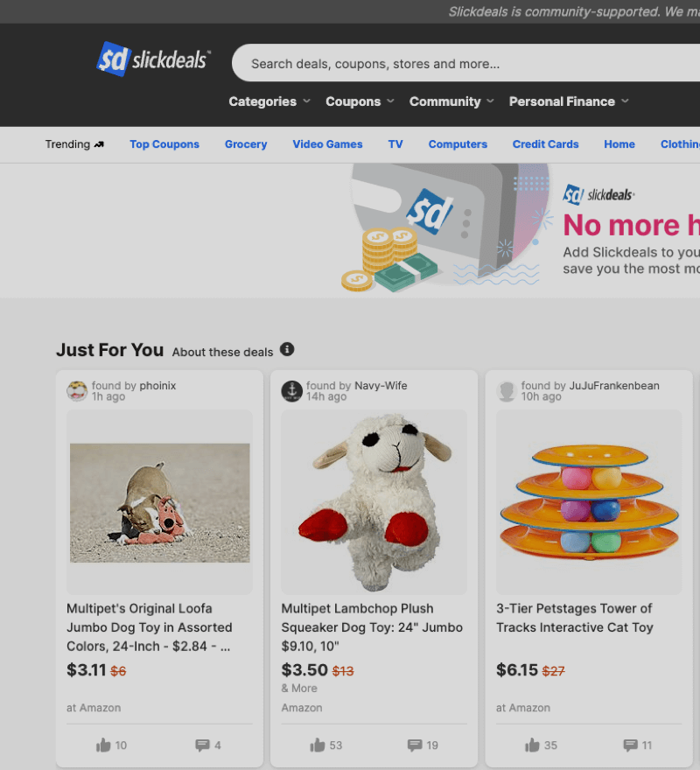Image resolution: width=700 pixels, height=770 pixels.
Task: Click the Slickdeals logo in the header
Action: [153, 59]
